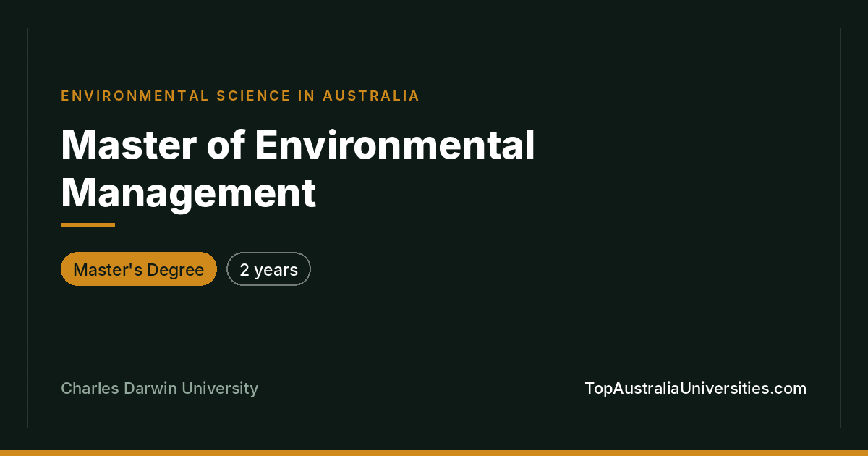Click the "Master's Degree" pill badge

coord(139,269)
